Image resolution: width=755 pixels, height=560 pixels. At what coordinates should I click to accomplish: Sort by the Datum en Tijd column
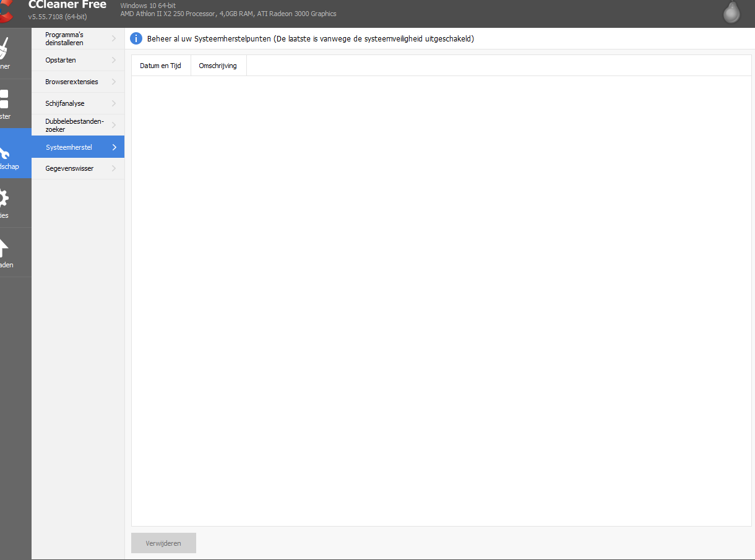click(x=161, y=66)
